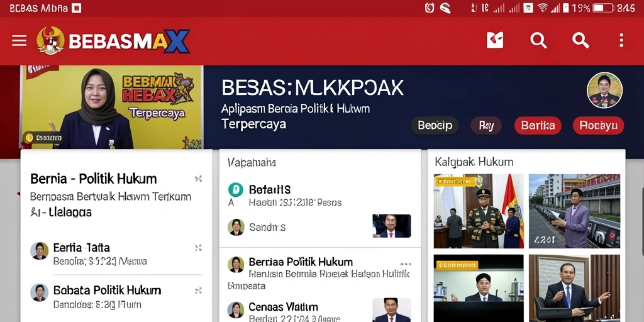This screenshot has width=644, height=322.
Task: Open video thumbnail of man in cap
Action: 479,288
